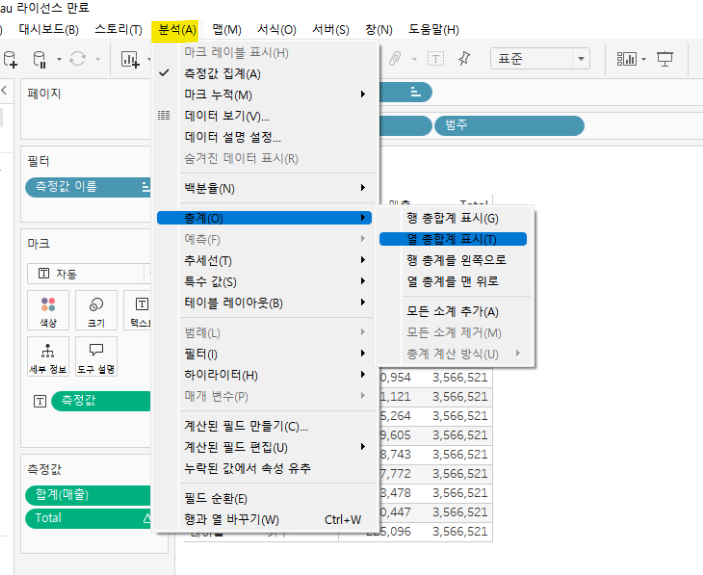Expand the 특수 값(S) submenu
703x575 pixels.
point(265,281)
